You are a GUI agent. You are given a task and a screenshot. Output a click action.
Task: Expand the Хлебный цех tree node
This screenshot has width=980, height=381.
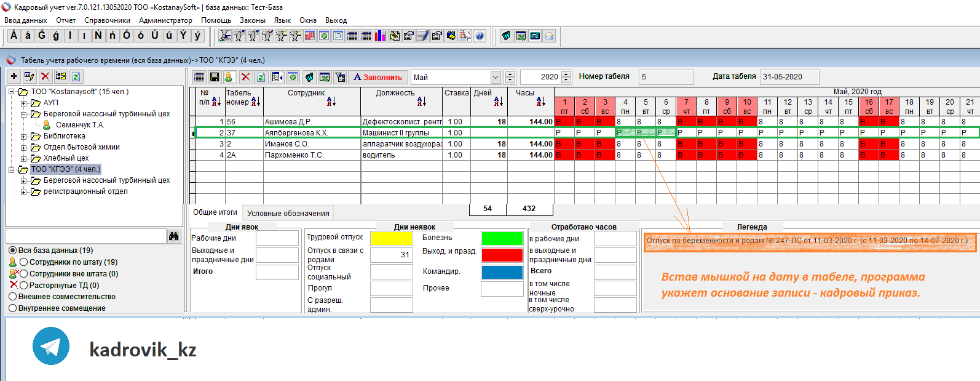click(x=24, y=159)
